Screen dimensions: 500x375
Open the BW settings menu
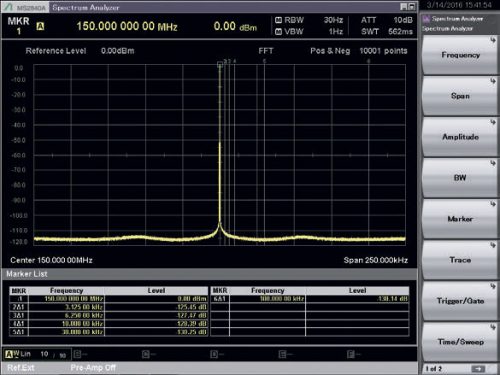[x=460, y=178]
